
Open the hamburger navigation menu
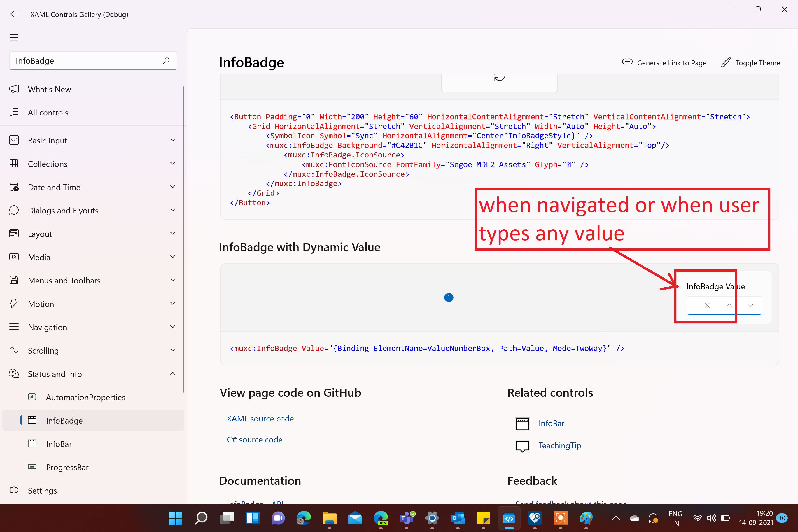(x=14, y=37)
